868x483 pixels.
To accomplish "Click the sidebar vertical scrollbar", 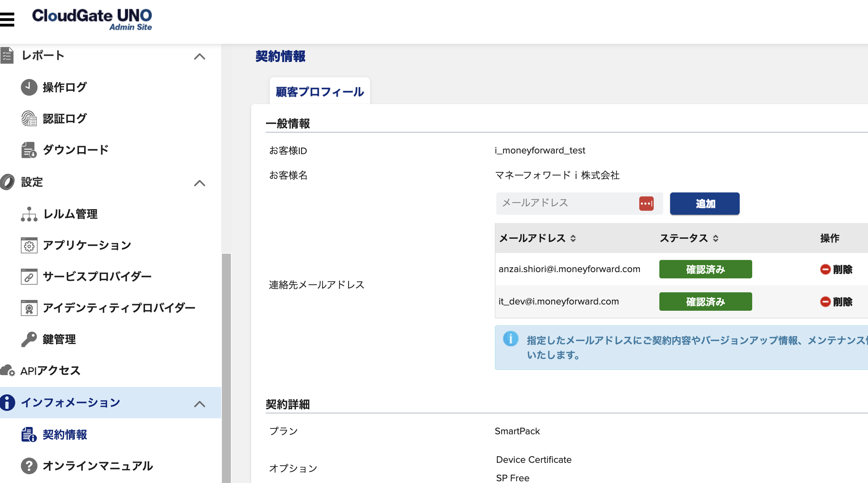I will [x=226, y=368].
